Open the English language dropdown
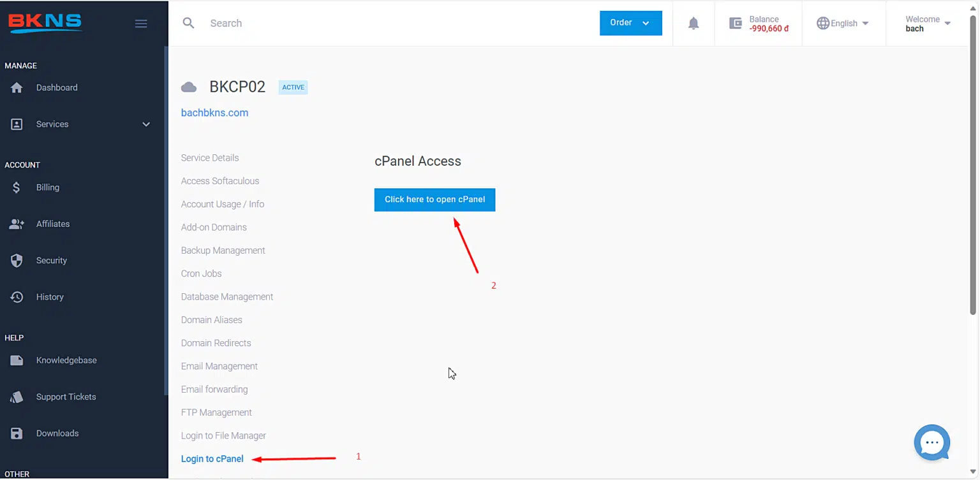Screen dimensions: 980x480 coord(843,24)
